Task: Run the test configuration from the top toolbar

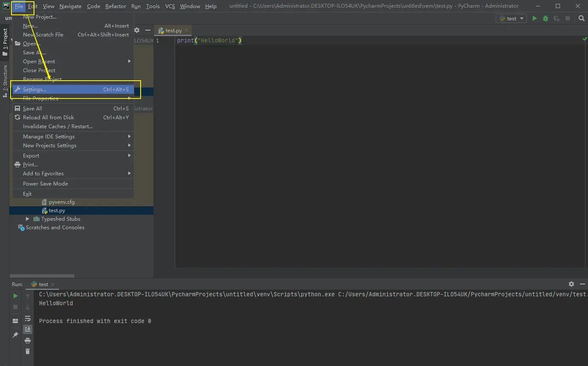Action: click(x=534, y=18)
